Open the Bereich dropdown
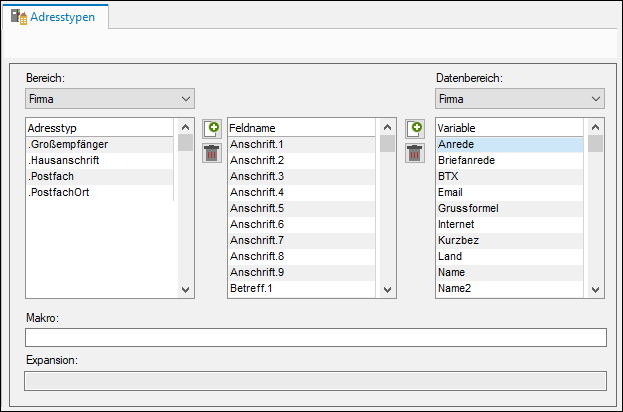623x412 pixels. 110,99
